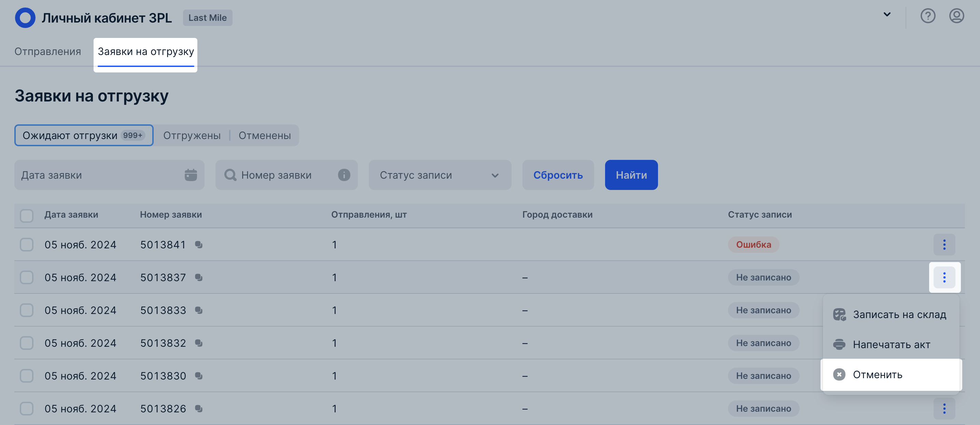This screenshot has height=425, width=980.
Task: Click the cancel cross icon by Отменить
Action: 839,374
